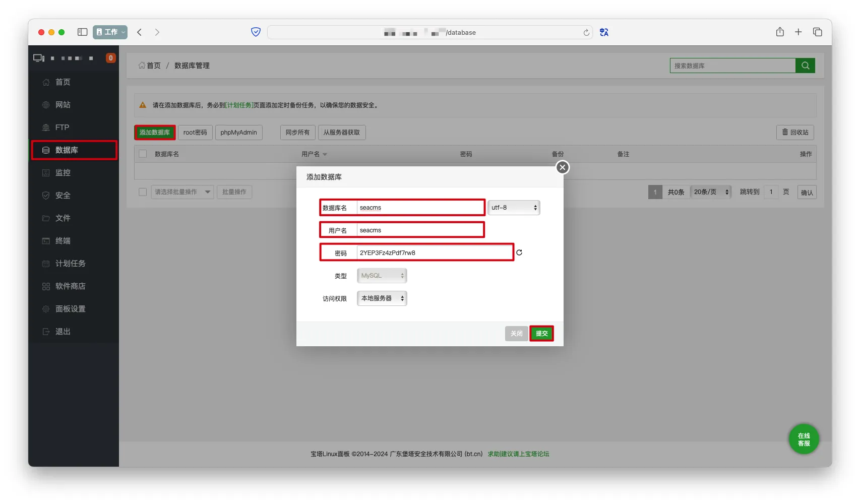Open the Safari share icon
The width and height of the screenshot is (860, 504).
click(780, 32)
